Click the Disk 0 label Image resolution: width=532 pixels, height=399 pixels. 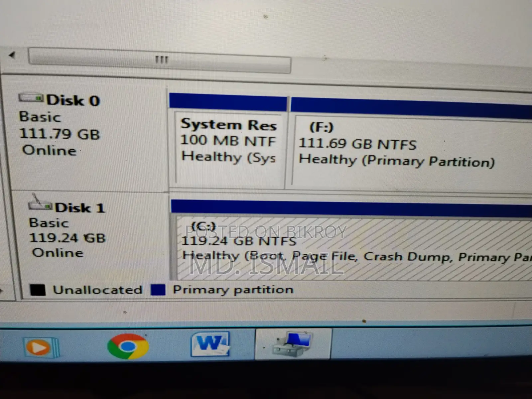pyautogui.click(x=73, y=100)
